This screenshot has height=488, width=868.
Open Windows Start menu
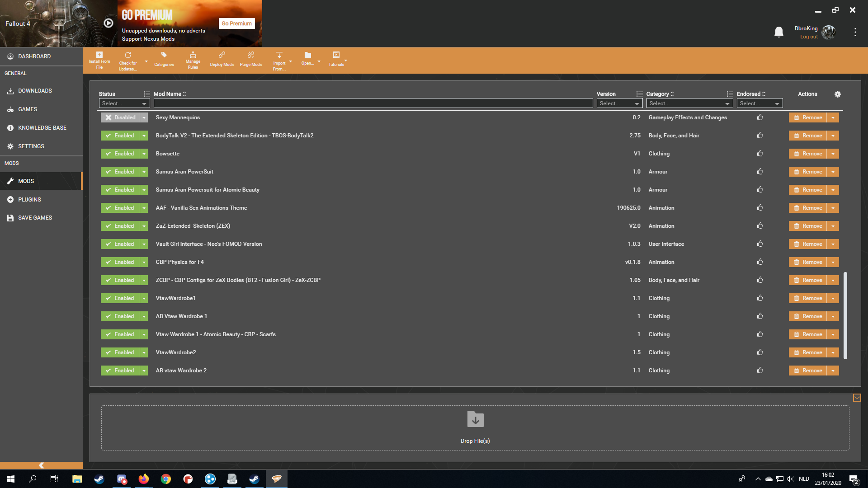point(11,479)
